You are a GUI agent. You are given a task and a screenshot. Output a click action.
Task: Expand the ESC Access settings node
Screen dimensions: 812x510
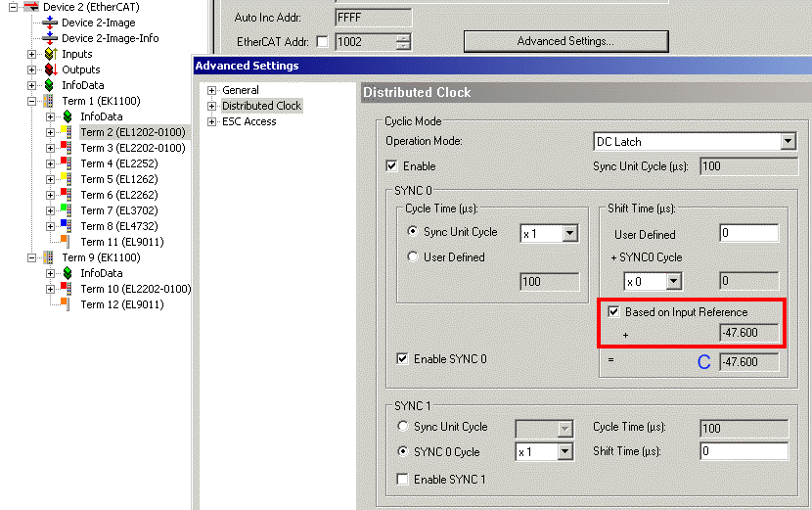point(211,121)
